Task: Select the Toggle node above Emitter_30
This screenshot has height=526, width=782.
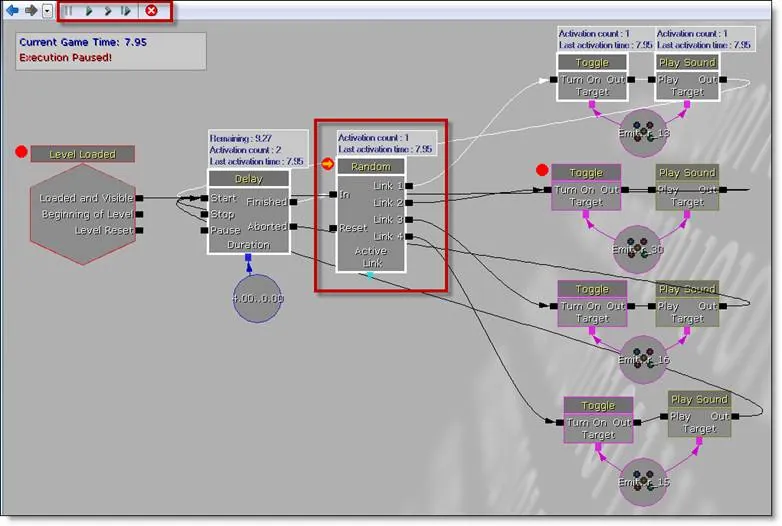Action: click(x=586, y=187)
